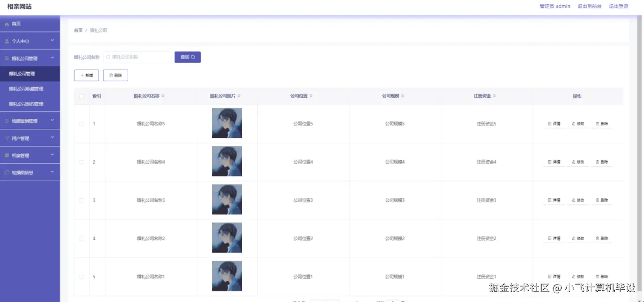Image resolution: width=644 pixels, height=302 pixels.
Task: Click the 公司位置1 cell
Action: point(303,276)
